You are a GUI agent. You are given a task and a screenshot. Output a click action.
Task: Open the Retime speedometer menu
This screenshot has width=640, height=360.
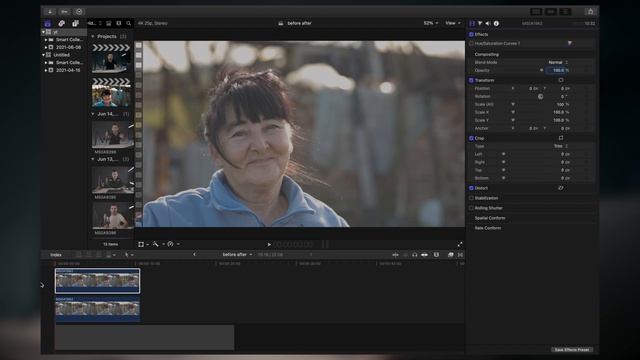coord(173,244)
